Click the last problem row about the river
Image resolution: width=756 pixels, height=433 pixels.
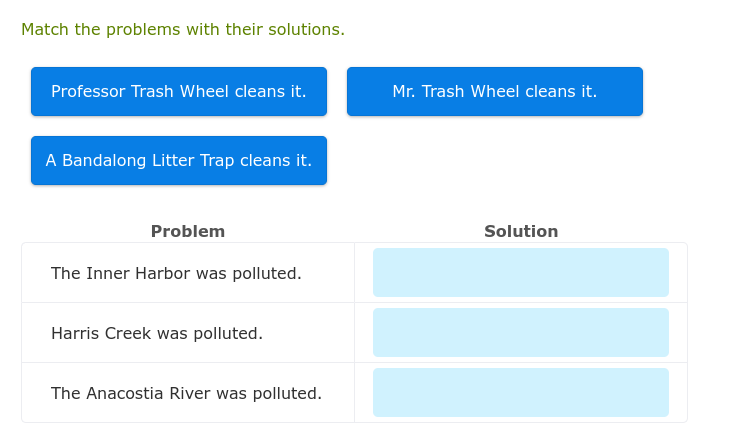188,393
